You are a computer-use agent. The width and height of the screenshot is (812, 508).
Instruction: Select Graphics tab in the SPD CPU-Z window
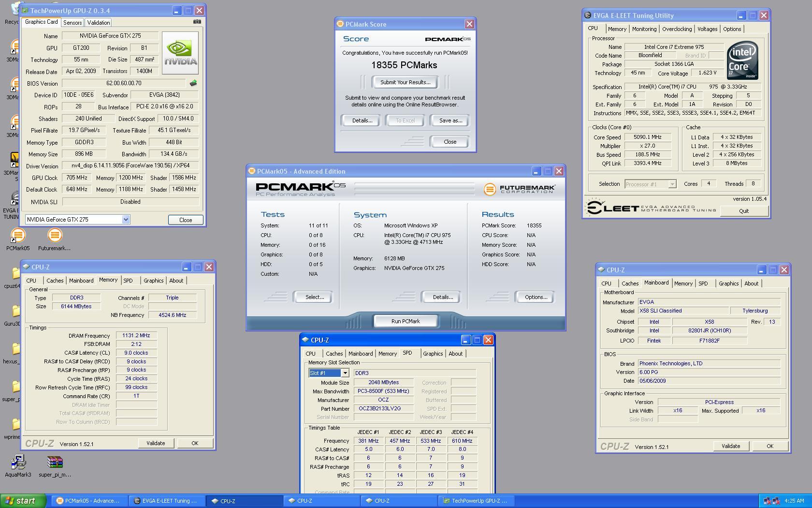[433, 354]
